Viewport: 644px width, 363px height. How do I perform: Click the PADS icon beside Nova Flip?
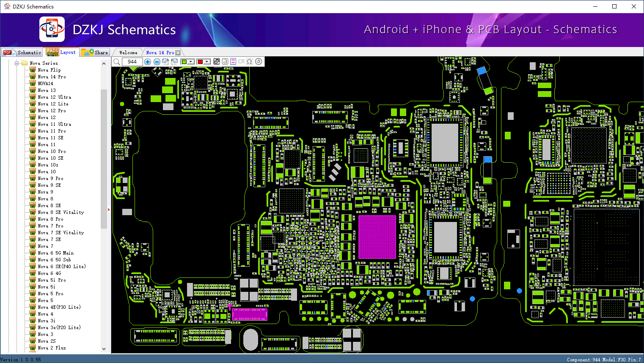pyautogui.click(x=33, y=70)
